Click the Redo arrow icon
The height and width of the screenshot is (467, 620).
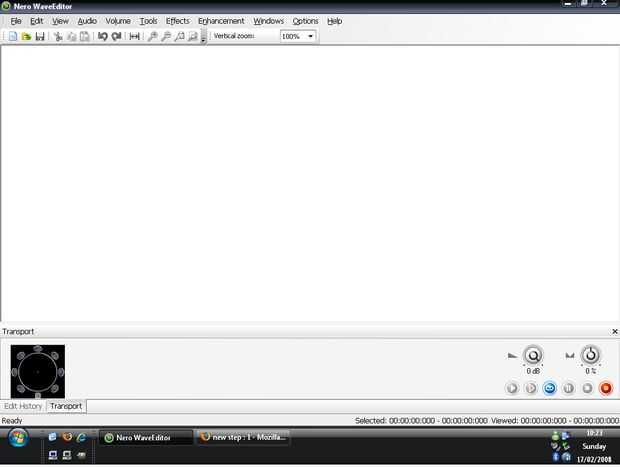(116, 36)
